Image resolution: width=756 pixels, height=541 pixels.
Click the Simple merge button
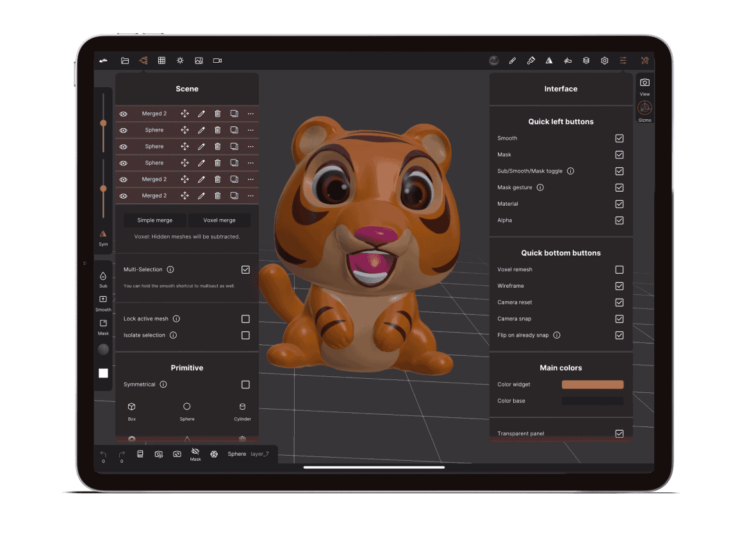pyautogui.click(x=155, y=221)
